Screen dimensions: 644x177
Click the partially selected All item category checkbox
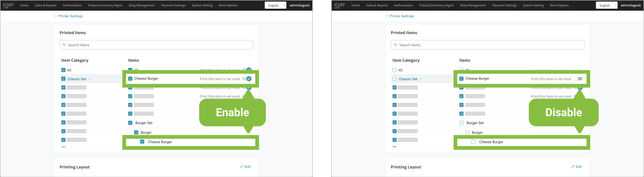point(394,70)
